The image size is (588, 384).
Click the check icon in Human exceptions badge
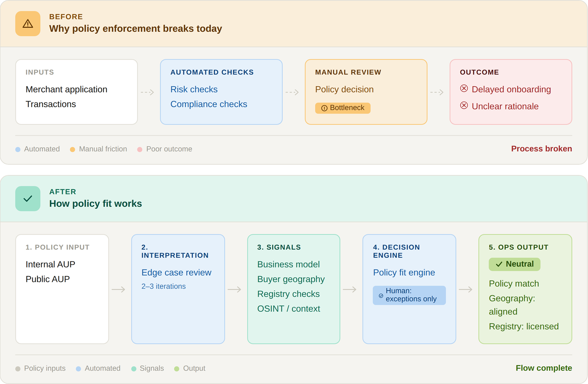tap(381, 296)
